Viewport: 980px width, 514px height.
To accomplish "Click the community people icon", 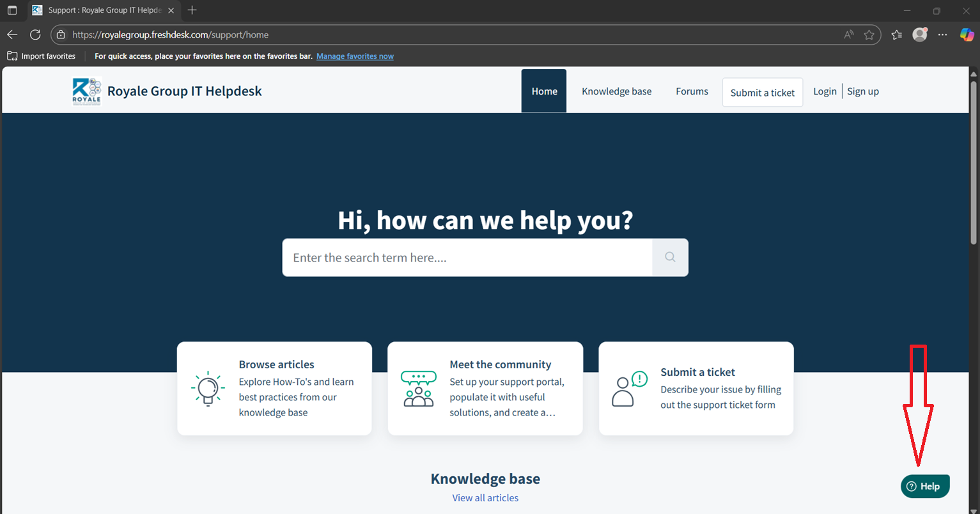I will point(419,389).
